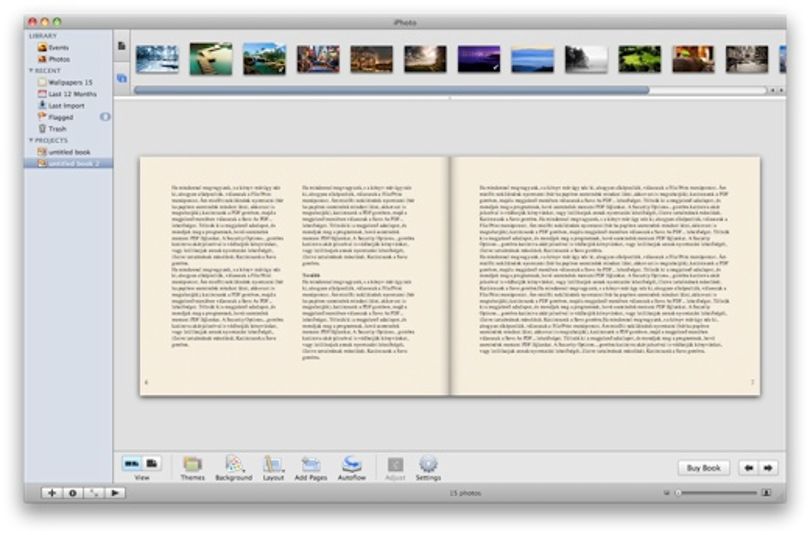This screenshot has width=810, height=535.
Task: Select the purple night sky thumbnail
Action: [x=479, y=59]
